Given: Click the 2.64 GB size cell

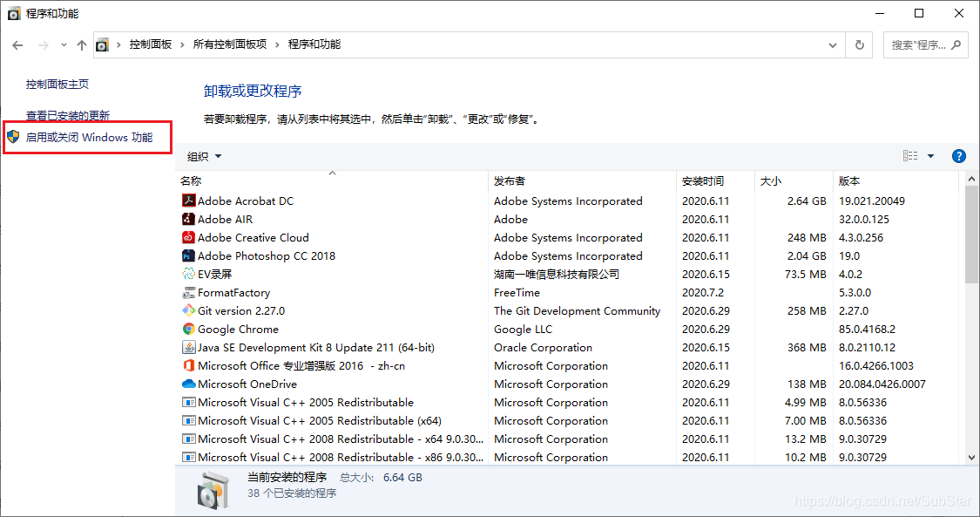Looking at the screenshot, I should point(807,201).
